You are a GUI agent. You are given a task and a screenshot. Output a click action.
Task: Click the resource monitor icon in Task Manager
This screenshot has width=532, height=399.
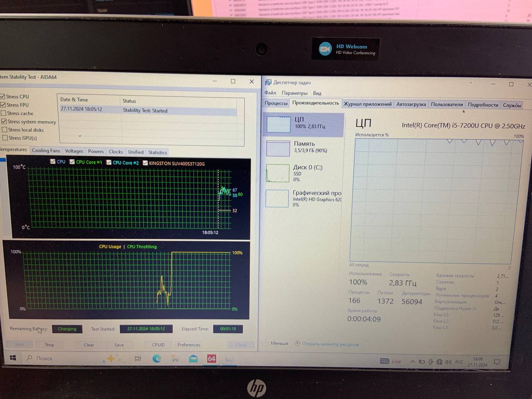pyautogui.click(x=298, y=343)
